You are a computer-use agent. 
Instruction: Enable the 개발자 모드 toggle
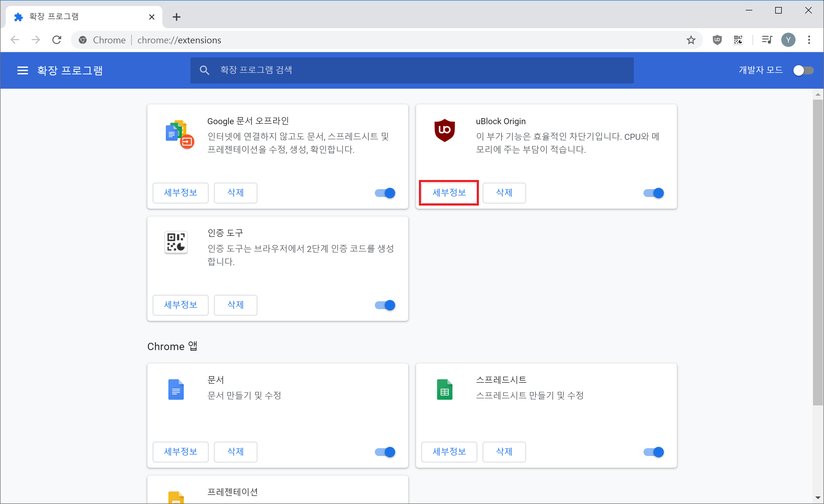(x=803, y=70)
